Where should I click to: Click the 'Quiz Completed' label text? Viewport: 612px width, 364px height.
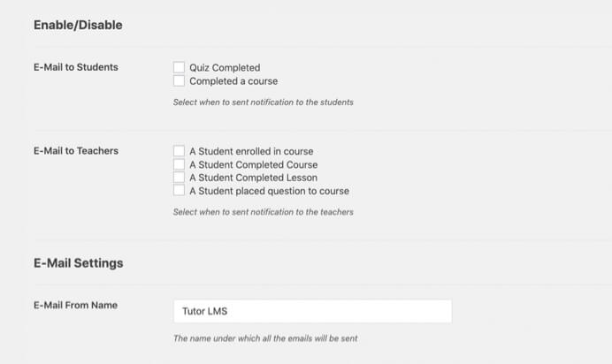click(x=225, y=67)
